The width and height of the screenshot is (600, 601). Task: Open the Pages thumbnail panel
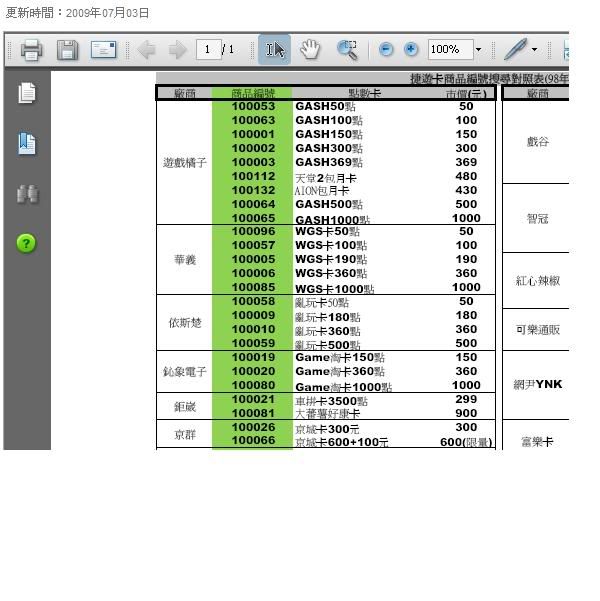pos(27,93)
